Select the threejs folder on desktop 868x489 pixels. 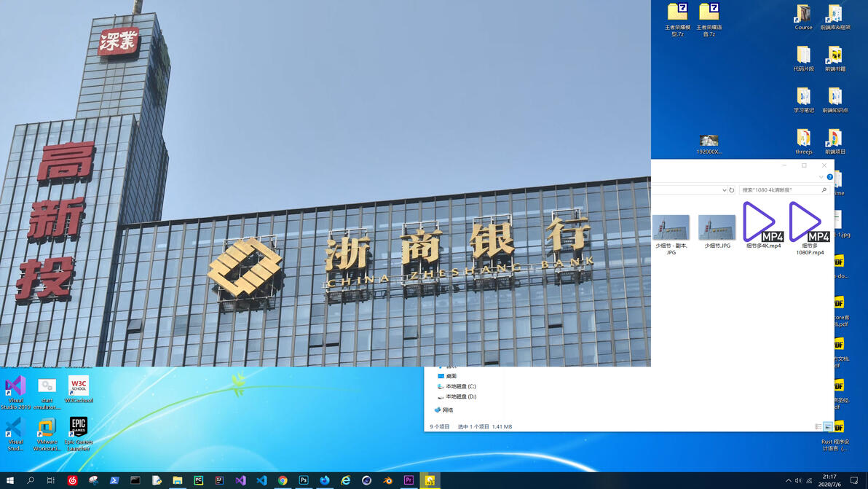(803, 141)
